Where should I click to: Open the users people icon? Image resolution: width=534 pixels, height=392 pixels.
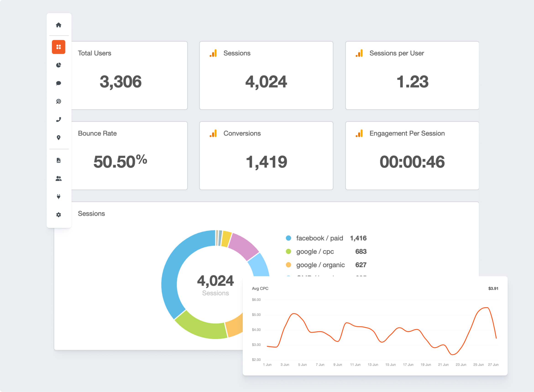point(59,179)
